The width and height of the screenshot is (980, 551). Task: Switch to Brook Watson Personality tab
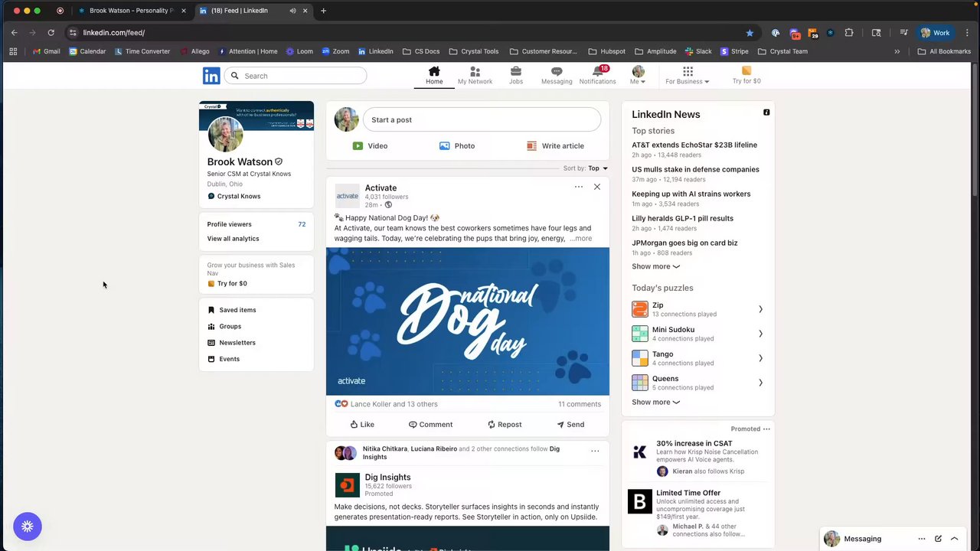click(x=131, y=11)
